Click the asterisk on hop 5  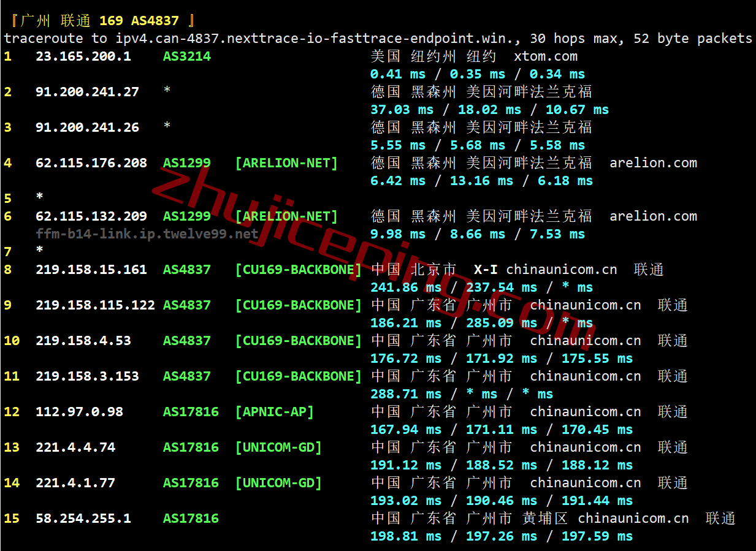(40, 199)
